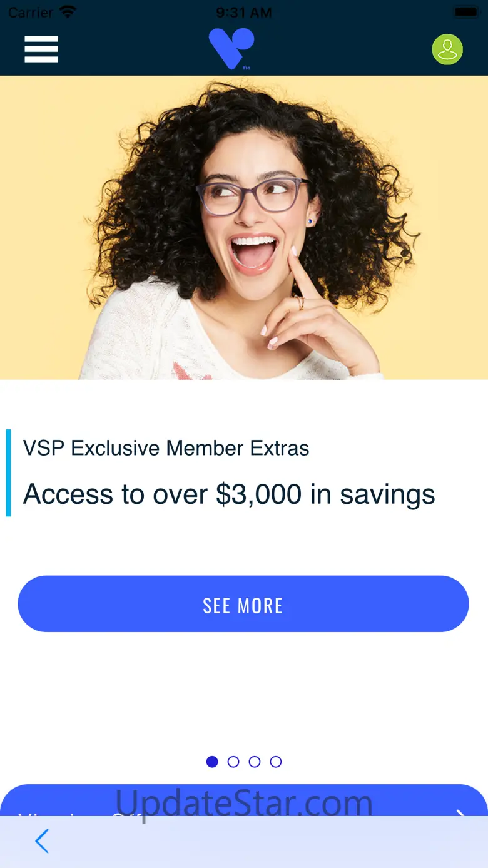Tap the Carrier label in status bar
Image resolution: width=488 pixels, height=868 pixels.
tap(30, 12)
